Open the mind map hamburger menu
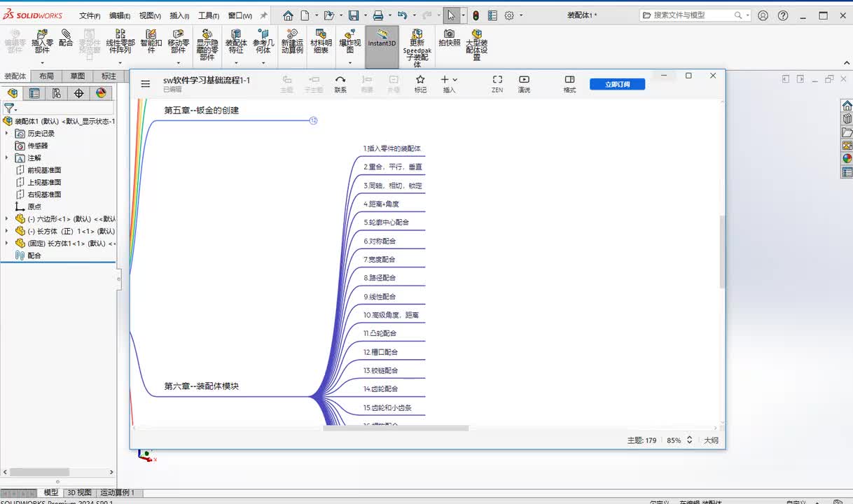The width and height of the screenshot is (853, 504). click(146, 84)
